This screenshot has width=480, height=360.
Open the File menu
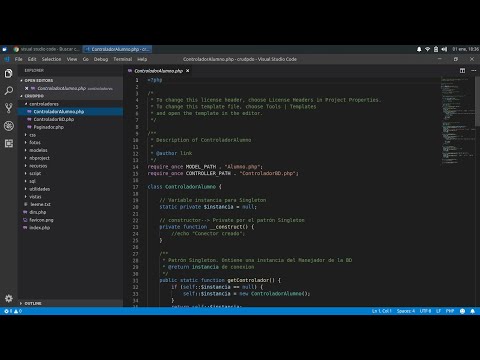19,59
